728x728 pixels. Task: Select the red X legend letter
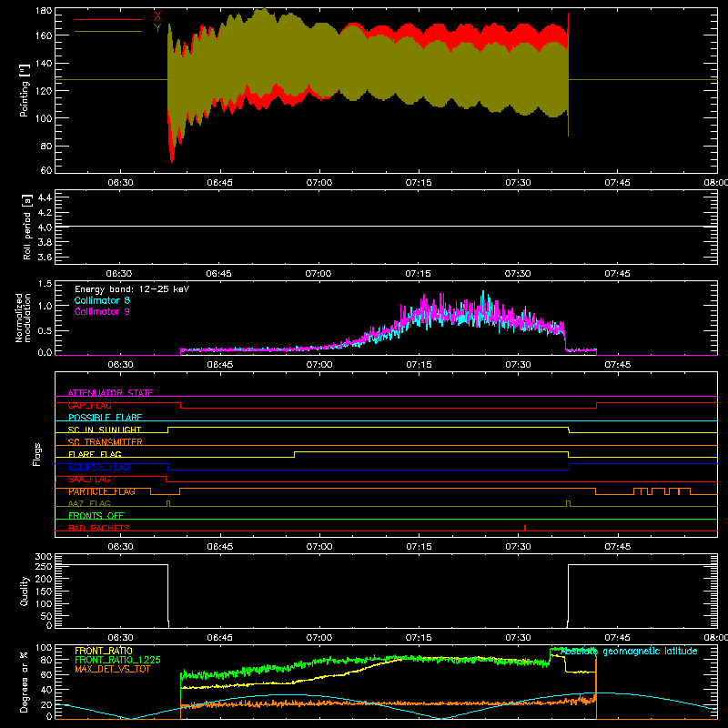(x=157, y=16)
